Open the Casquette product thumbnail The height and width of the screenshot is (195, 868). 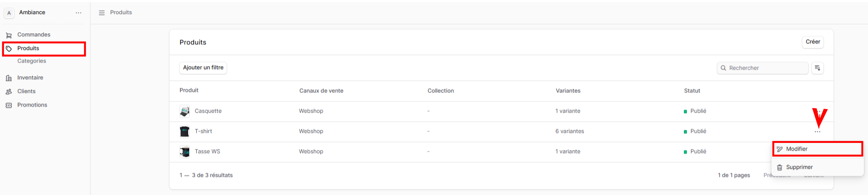tap(185, 111)
